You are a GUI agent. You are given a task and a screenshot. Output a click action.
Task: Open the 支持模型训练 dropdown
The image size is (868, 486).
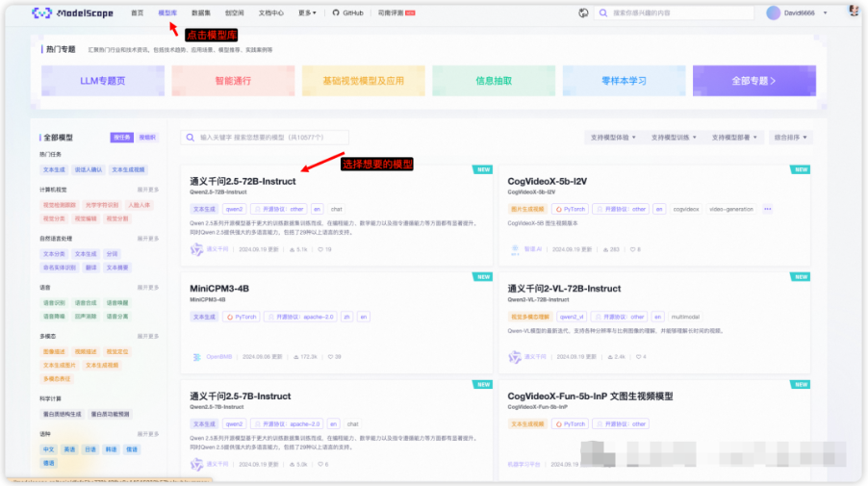[674, 138]
